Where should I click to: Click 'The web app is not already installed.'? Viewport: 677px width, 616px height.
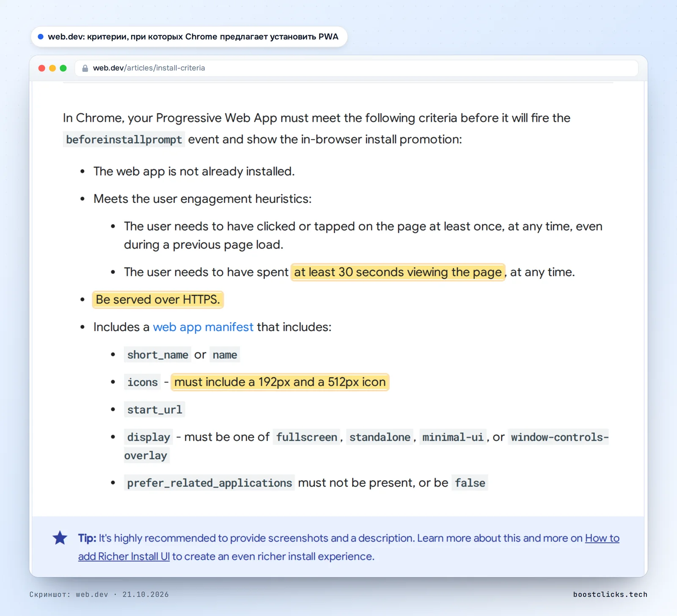(194, 171)
